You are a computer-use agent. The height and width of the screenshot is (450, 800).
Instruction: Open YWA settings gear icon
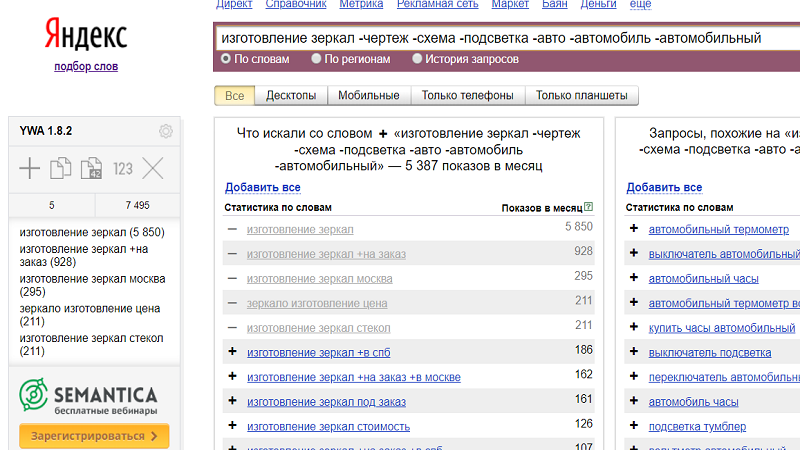(x=166, y=131)
